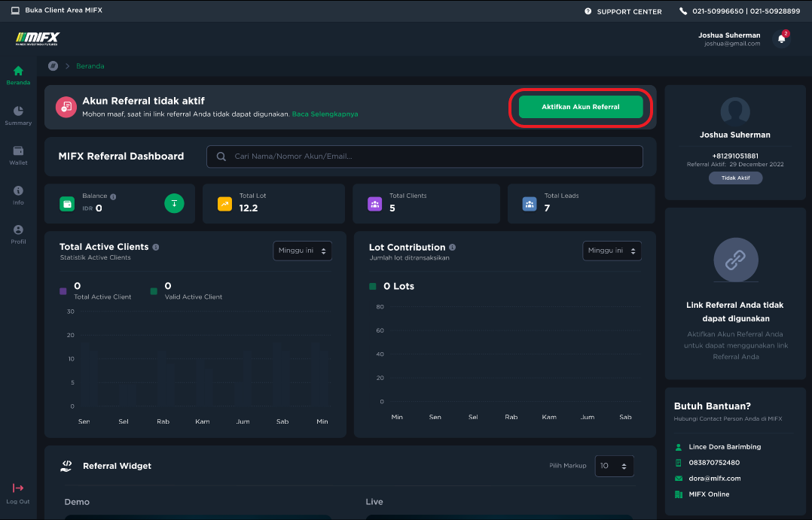812x520 pixels.
Task: Open the Summary pie chart sidebar item
Action: (x=18, y=115)
